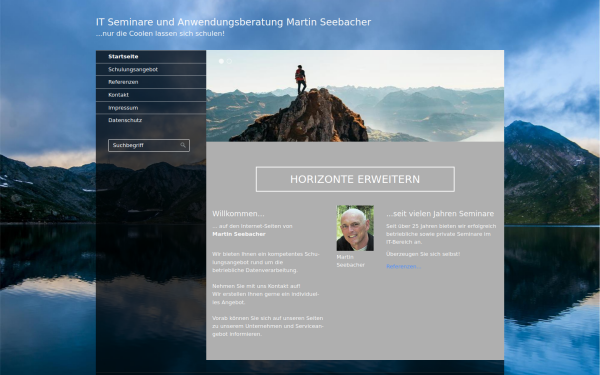600x375 pixels.
Task: Navigate to Kontakt page
Action: point(151,95)
